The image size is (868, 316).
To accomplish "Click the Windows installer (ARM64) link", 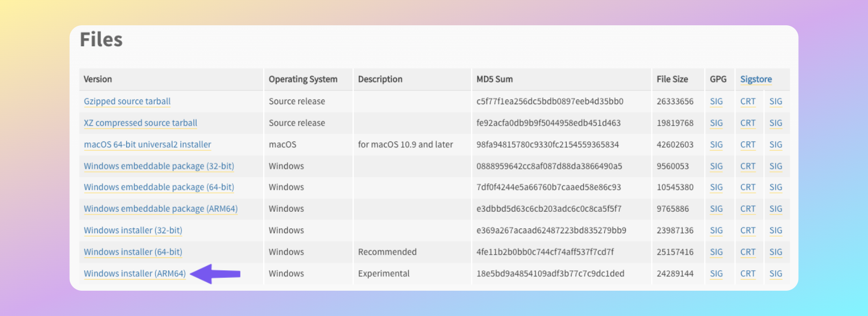I will click(x=134, y=274).
